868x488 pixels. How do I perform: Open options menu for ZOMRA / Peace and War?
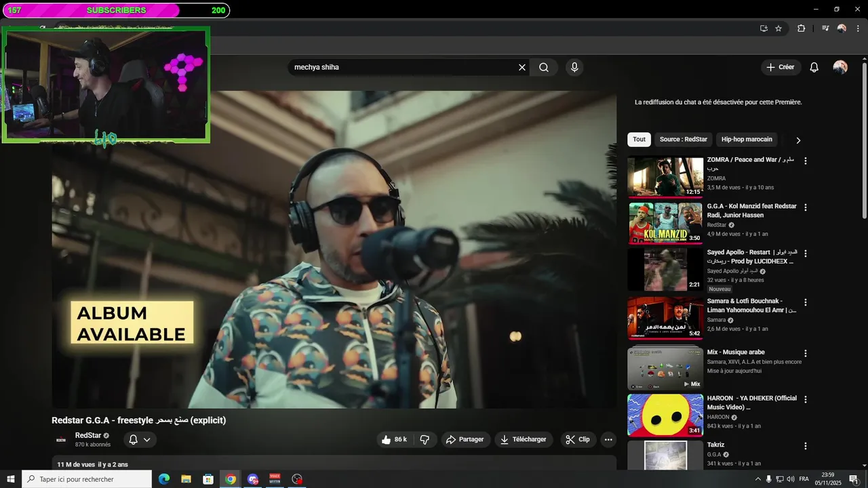tap(806, 161)
